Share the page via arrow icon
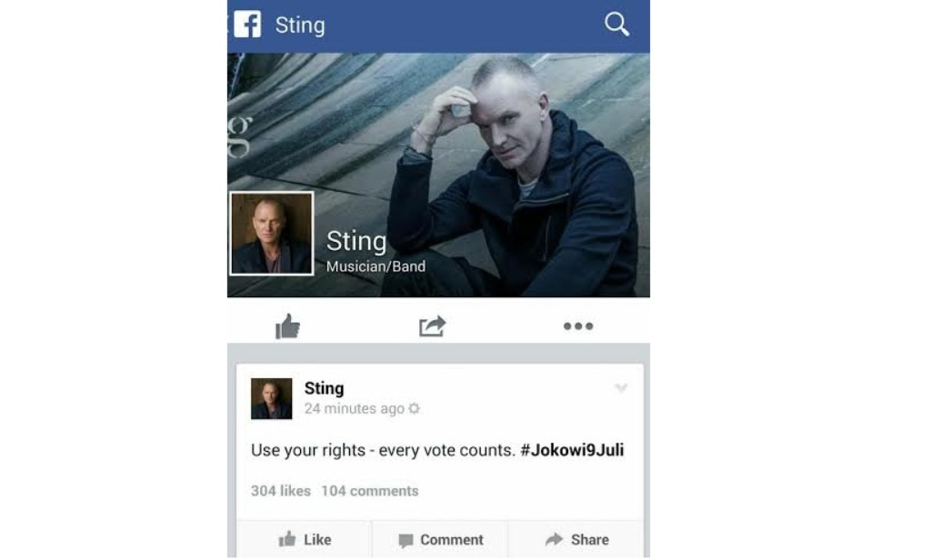The image size is (931, 560). pyautogui.click(x=432, y=326)
